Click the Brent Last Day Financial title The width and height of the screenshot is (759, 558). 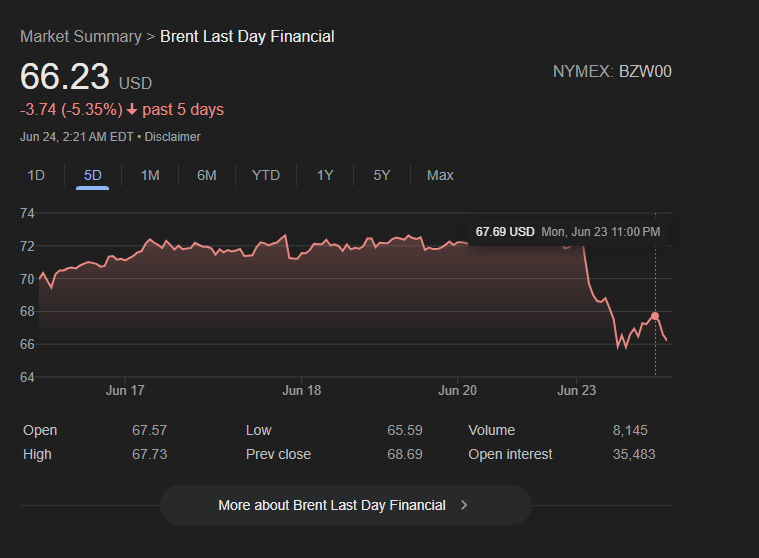click(247, 37)
